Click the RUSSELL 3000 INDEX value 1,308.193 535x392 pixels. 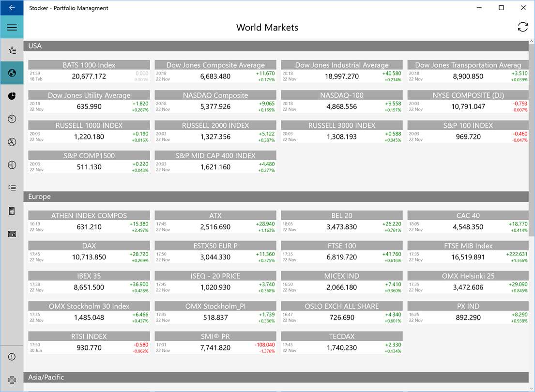tap(341, 137)
